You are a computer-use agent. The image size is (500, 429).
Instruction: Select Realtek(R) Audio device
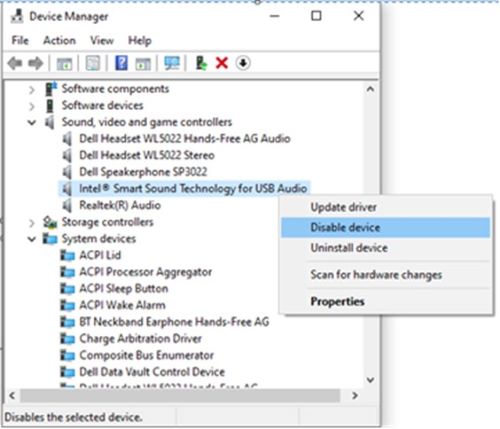(x=120, y=205)
